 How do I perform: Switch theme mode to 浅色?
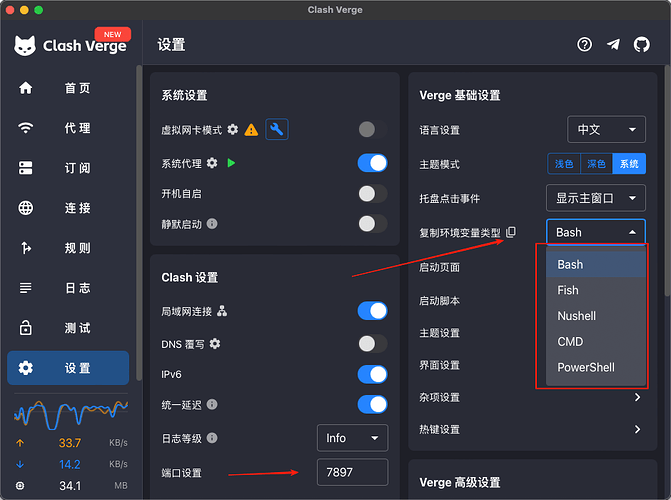coord(564,164)
